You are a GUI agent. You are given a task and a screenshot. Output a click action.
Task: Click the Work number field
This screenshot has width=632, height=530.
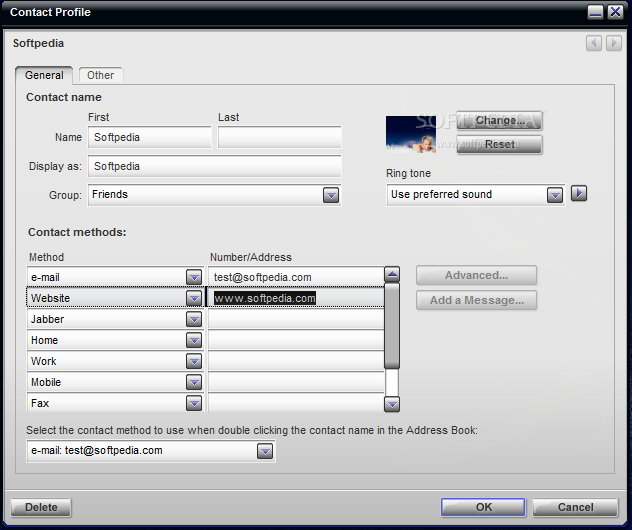click(296, 361)
